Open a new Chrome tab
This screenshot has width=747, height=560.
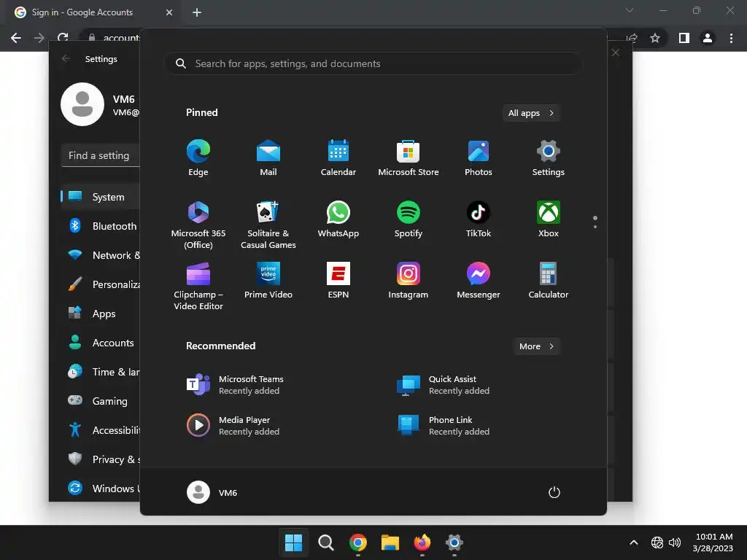pos(197,12)
